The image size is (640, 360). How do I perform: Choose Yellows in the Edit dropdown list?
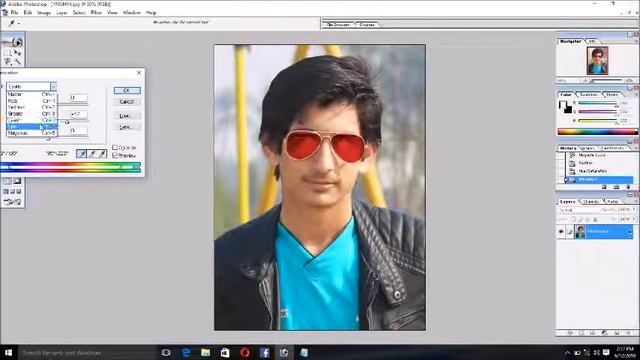click(x=32, y=107)
